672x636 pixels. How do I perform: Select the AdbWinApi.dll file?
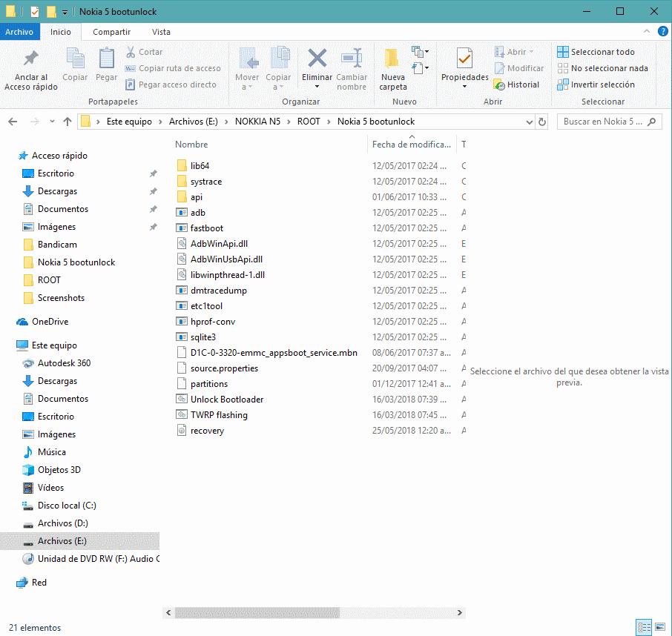(x=219, y=244)
